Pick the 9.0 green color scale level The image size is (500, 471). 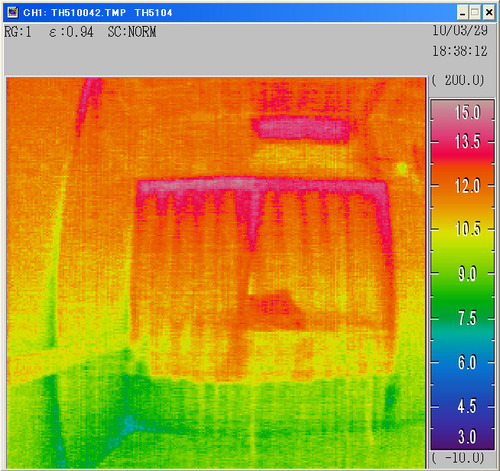[467, 274]
